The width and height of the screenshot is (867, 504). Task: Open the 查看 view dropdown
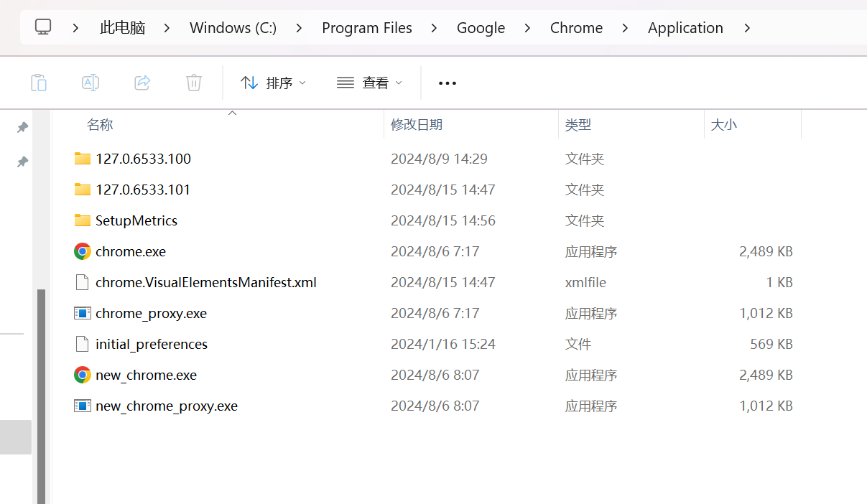[x=369, y=83]
